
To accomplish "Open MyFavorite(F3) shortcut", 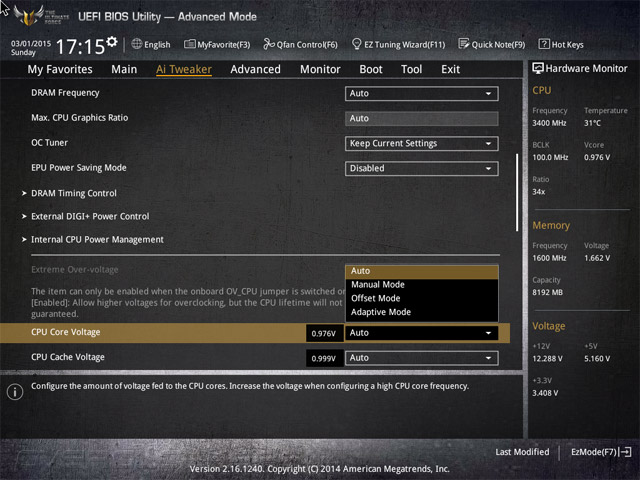I will [x=217, y=44].
